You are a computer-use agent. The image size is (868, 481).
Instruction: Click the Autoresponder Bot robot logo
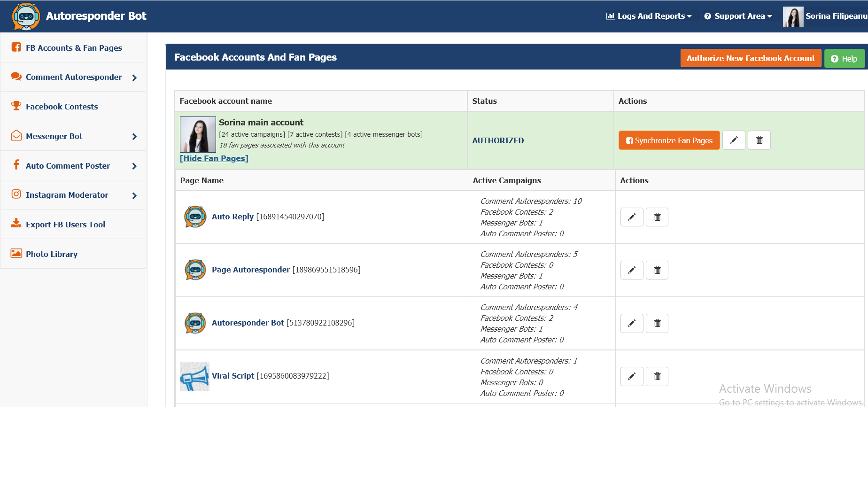tap(26, 16)
